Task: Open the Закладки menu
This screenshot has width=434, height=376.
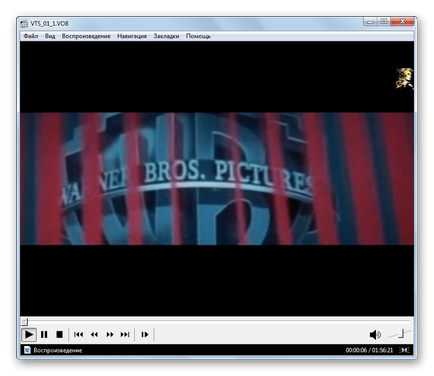Action: [x=166, y=36]
